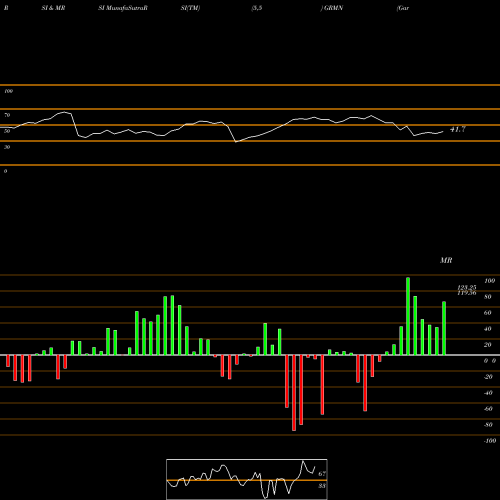Click the 33 label in mini chart
Image resolution: width=500 pixels, height=500 pixels.
coord(322,486)
